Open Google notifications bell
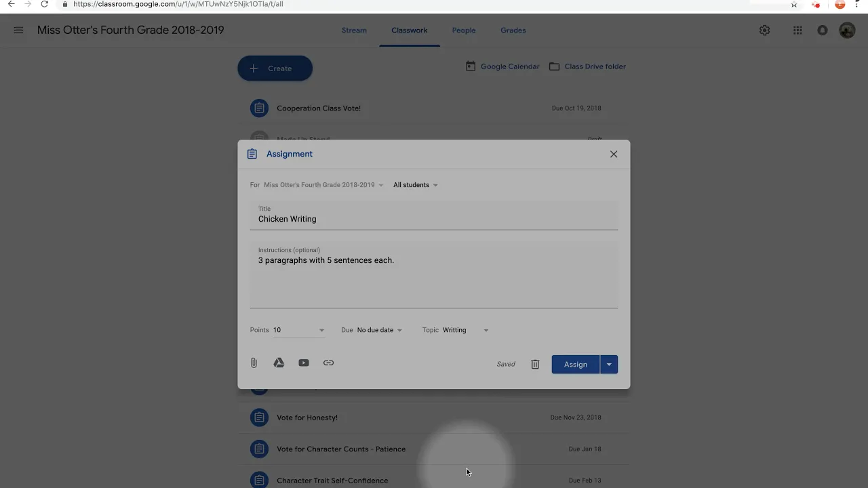The width and height of the screenshot is (868, 488). [x=823, y=30]
